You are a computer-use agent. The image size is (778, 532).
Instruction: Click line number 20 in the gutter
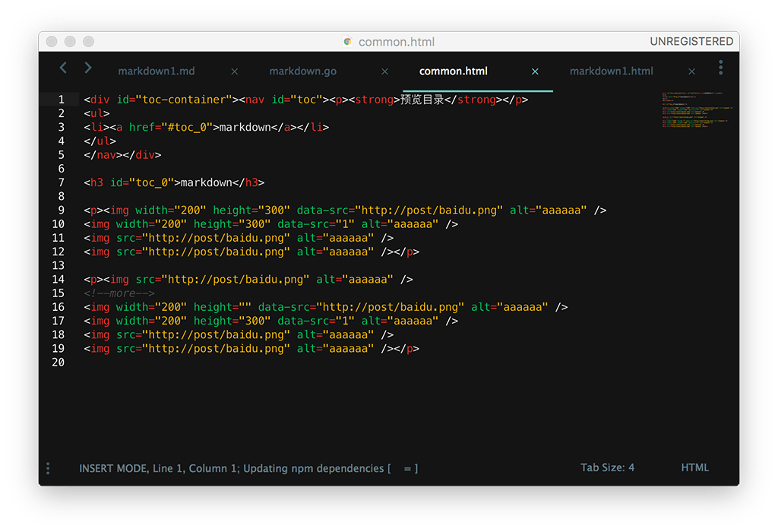click(58, 363)
